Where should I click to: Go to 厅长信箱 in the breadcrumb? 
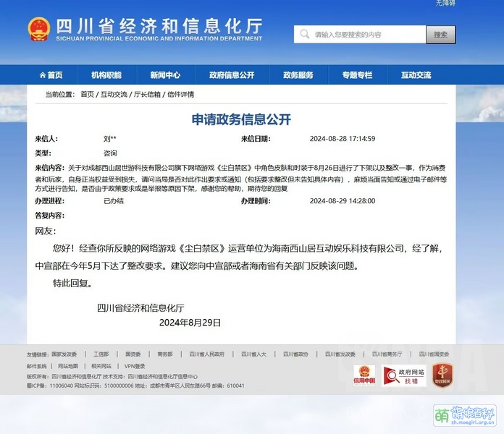click(147, 94)
